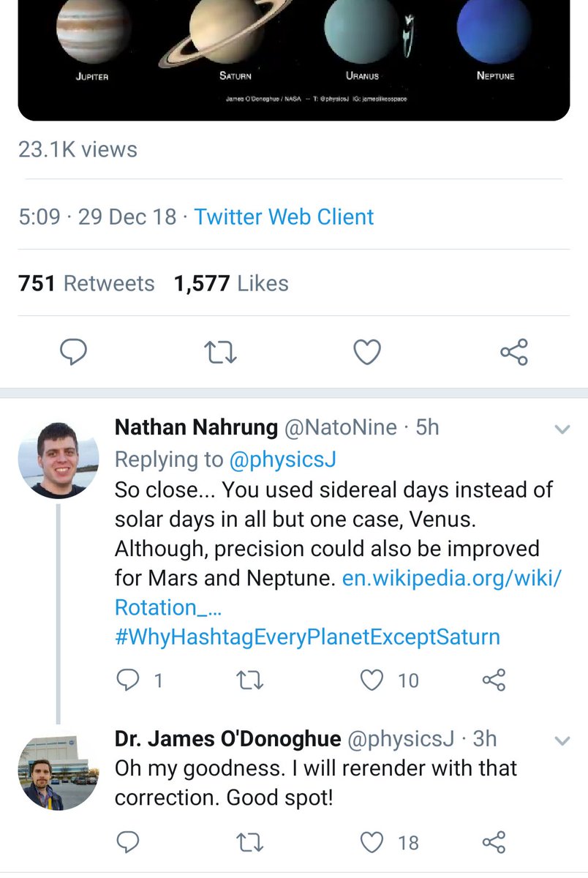Image resolution: width=588 pixels, height=878 pixels.
Task: Retweet Dr. James O'Donoghue's reply
Action: click(251, 842)
